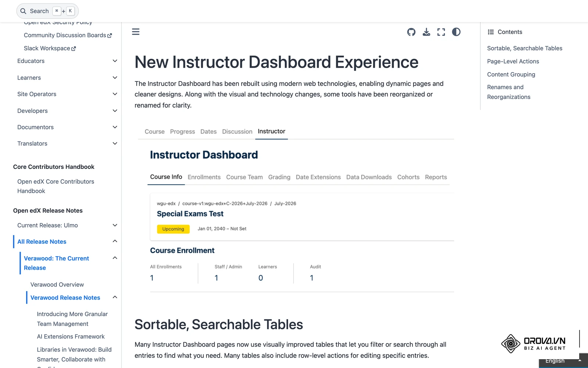Screen dimensions: 588x368
Task: Toggle light/dark theme switcher
Action: (456, 32)
